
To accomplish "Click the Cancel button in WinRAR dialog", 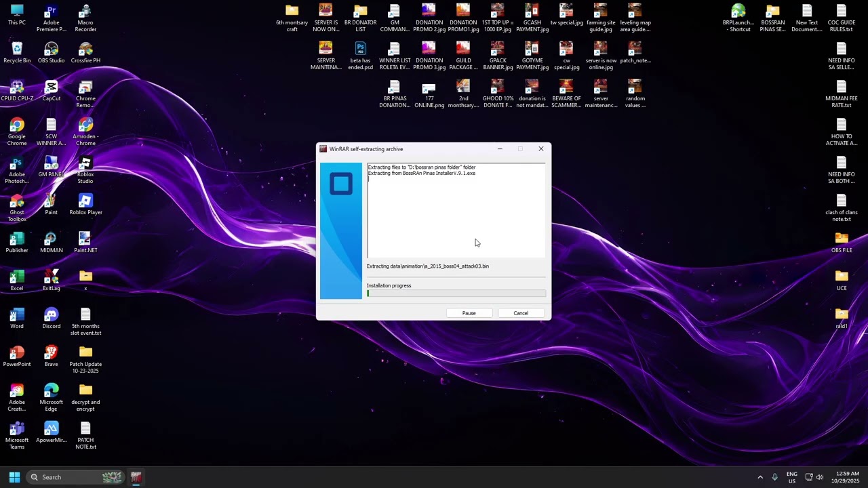I will pyautogui.click(x=521, y=313).
